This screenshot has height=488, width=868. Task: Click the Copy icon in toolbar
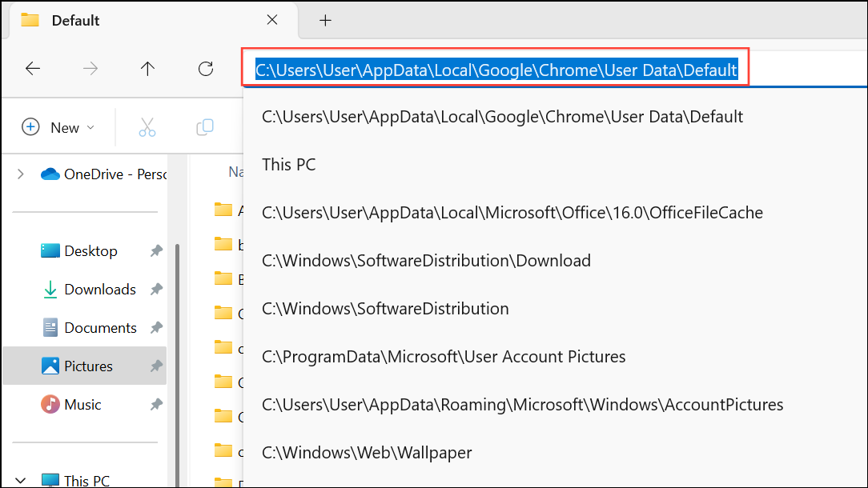coord(205,127)
